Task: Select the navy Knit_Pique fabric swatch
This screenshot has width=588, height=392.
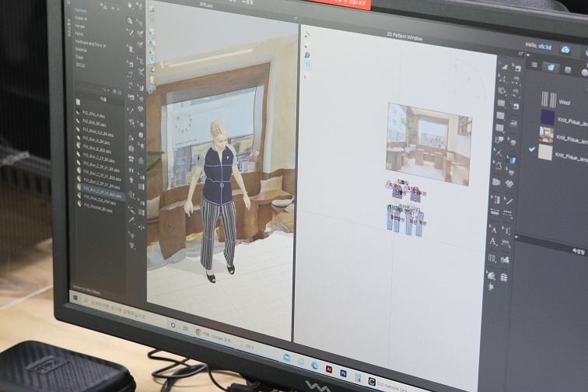Action: pyautogui.click(x=547, y=117)
